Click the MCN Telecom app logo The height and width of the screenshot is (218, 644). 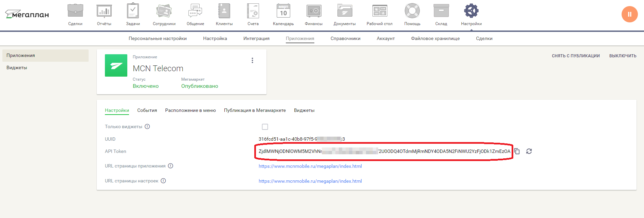tap(116, 65)
